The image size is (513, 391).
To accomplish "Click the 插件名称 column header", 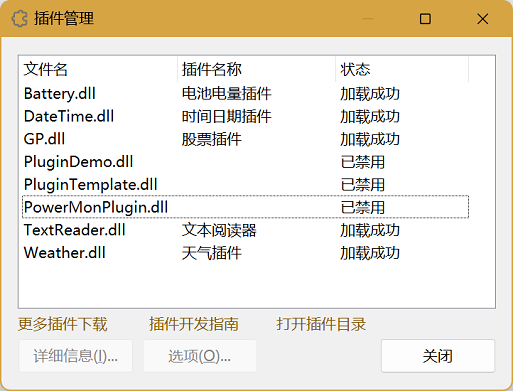I will pyautogui.click(x=256, y=69).
